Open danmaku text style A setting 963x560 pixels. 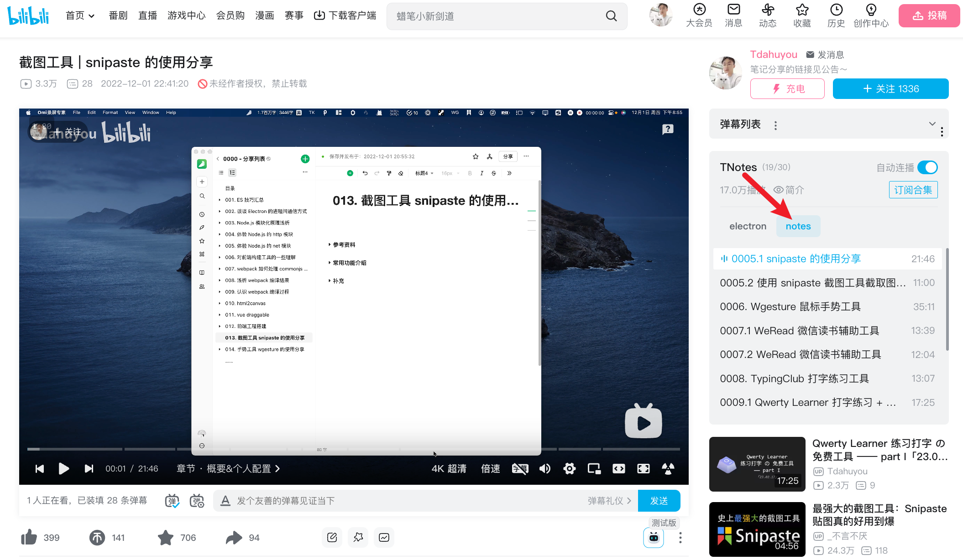point(225,501)
